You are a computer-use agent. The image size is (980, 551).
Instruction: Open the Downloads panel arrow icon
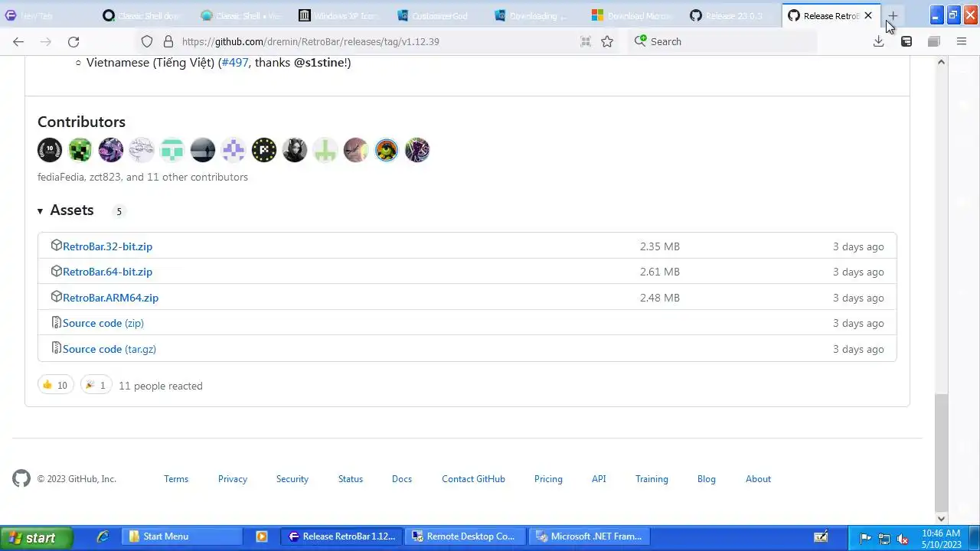click(x=879, y=41)
